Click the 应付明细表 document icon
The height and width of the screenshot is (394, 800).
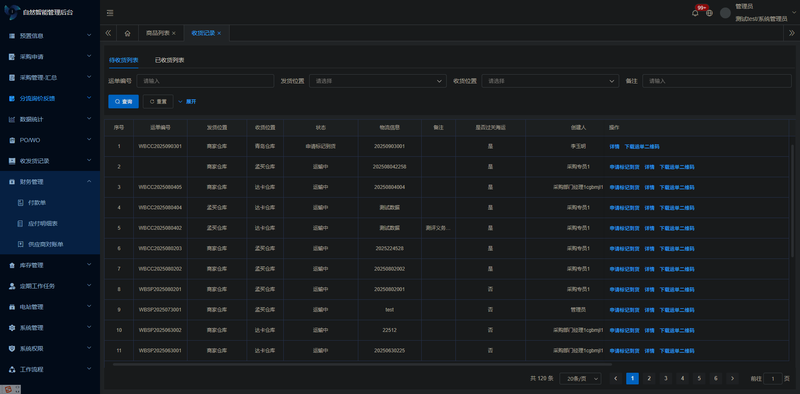[20, 224]
